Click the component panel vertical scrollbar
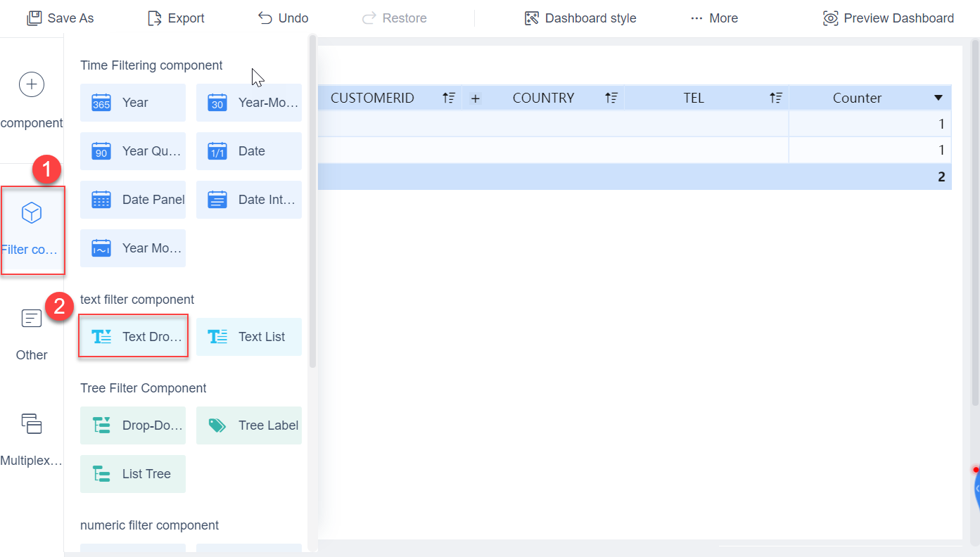 pos(313,200)
